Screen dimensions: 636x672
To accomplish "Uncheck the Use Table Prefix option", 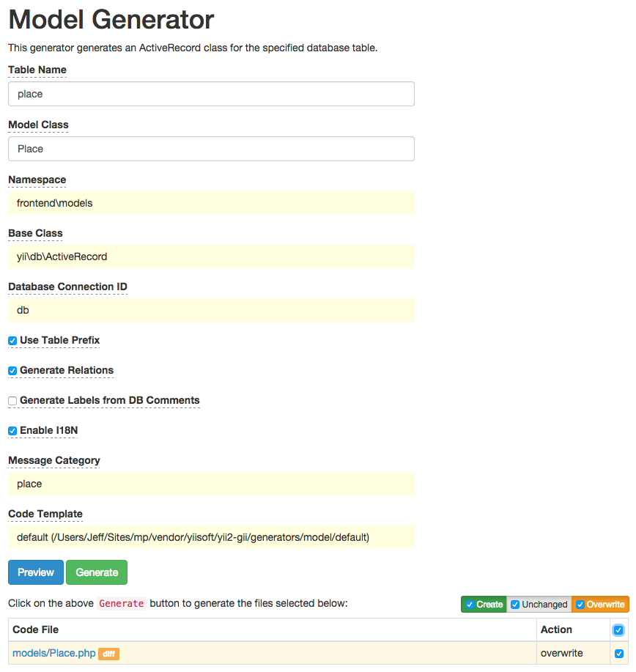I will (12, 341).
